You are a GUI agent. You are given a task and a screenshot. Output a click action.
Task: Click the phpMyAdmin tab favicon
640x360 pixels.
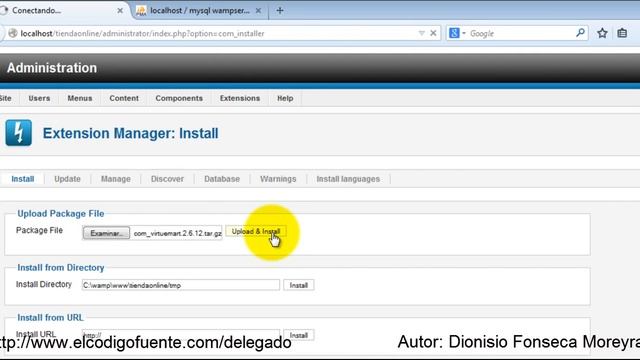(x=141, y=11)
